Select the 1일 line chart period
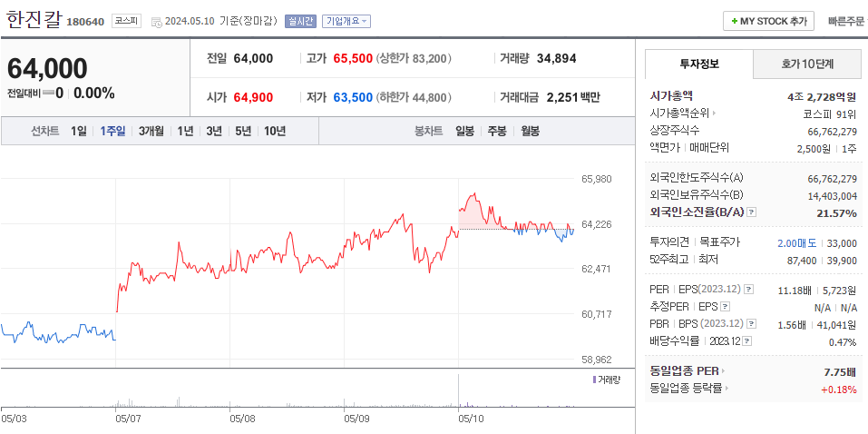This screenshot has width=868, height=434. pyautogui.click(x=79, y=132)
